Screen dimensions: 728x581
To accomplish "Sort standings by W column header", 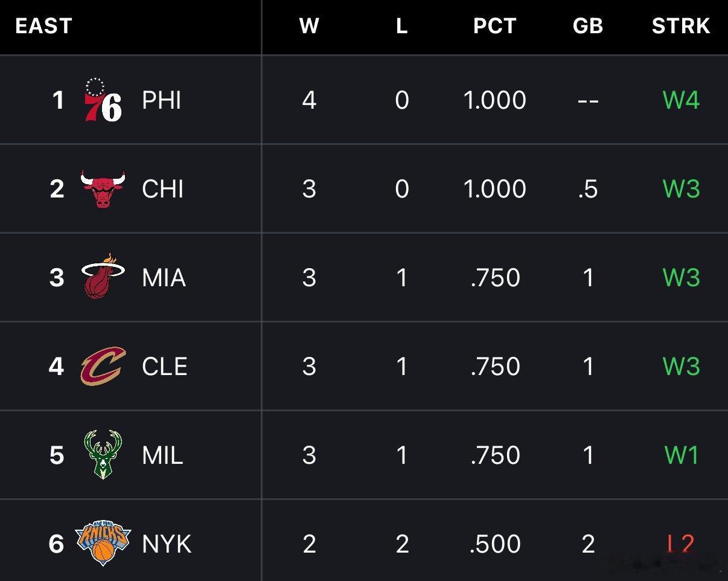I will click(x=308, y=26).
